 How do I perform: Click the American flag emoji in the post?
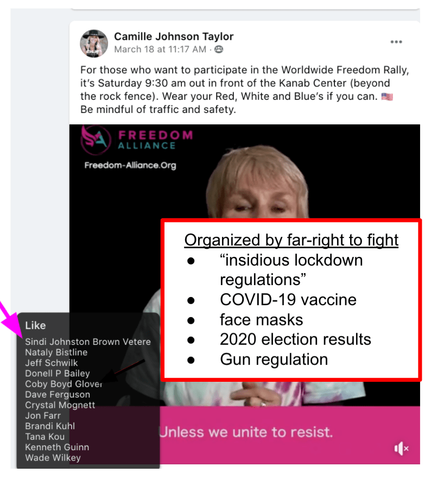(387, 97)
